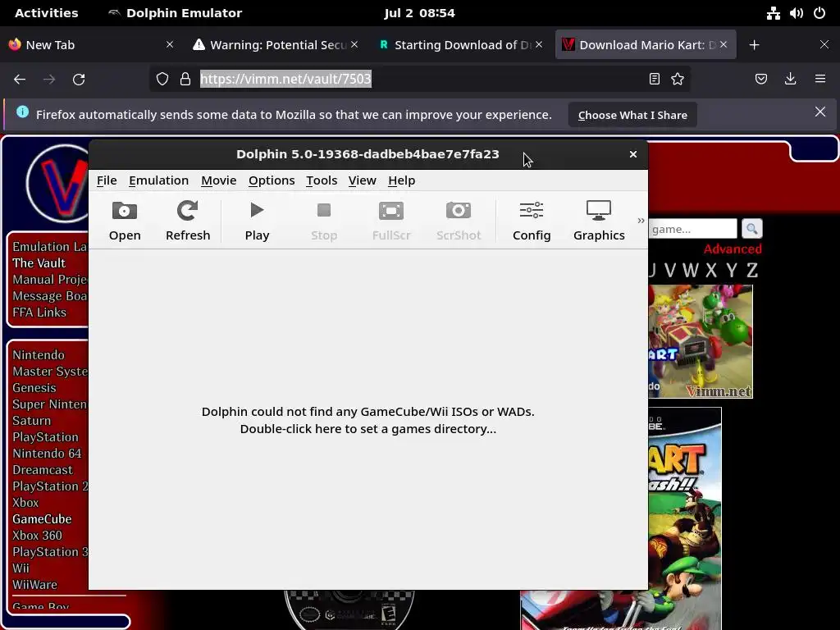Click the power tray icon
Viewport: 840px width, 630px height.
pyautogui.click(x=819, y=13)
